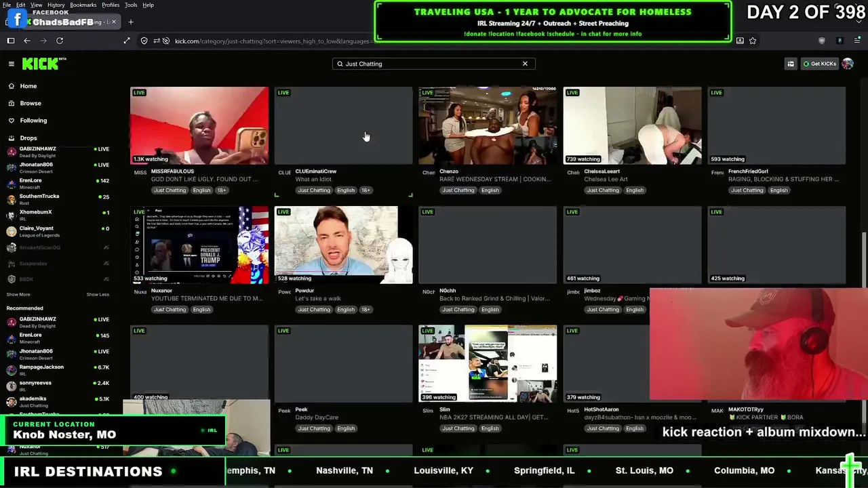
Task: Open the Kick sidebar hamburger menu
Action: point(11,64)
